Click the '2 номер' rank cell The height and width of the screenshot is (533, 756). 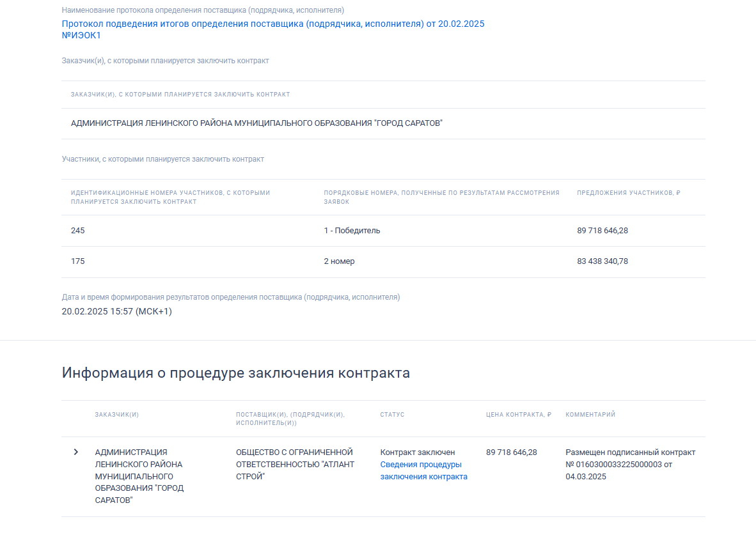click(x=339, y=261)
